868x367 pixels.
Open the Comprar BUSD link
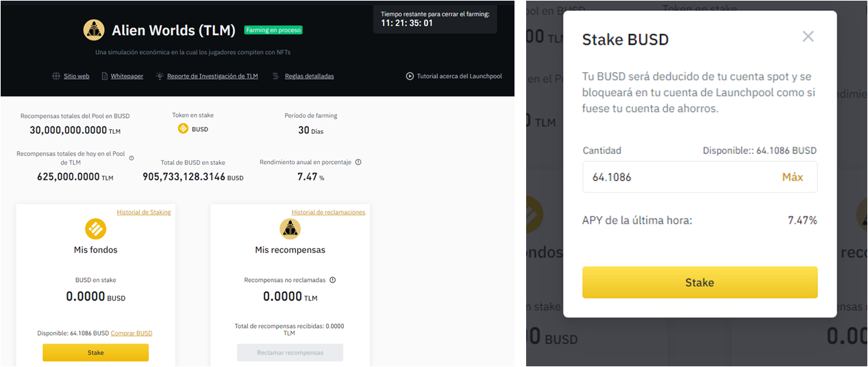(132, 333)
